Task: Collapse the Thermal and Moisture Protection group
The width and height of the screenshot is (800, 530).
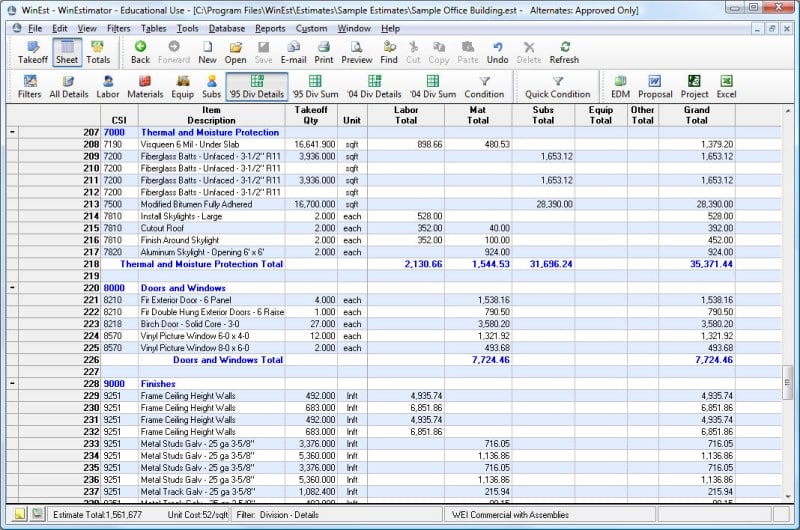Action: (x=12, y=133)
